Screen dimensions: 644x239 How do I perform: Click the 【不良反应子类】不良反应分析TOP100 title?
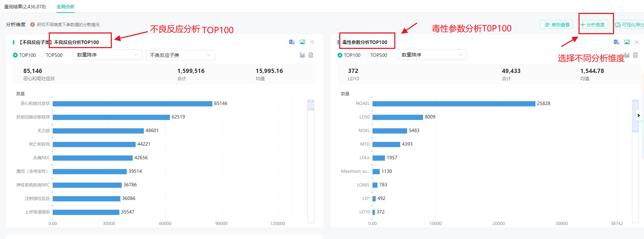pos(59,42)
